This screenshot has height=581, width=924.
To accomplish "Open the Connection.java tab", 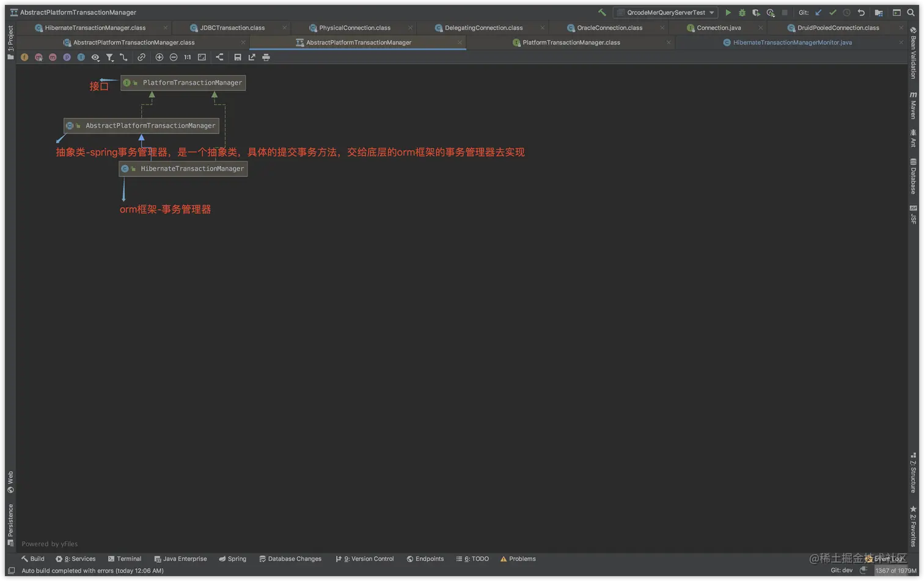I will click(x=719, y=27).
